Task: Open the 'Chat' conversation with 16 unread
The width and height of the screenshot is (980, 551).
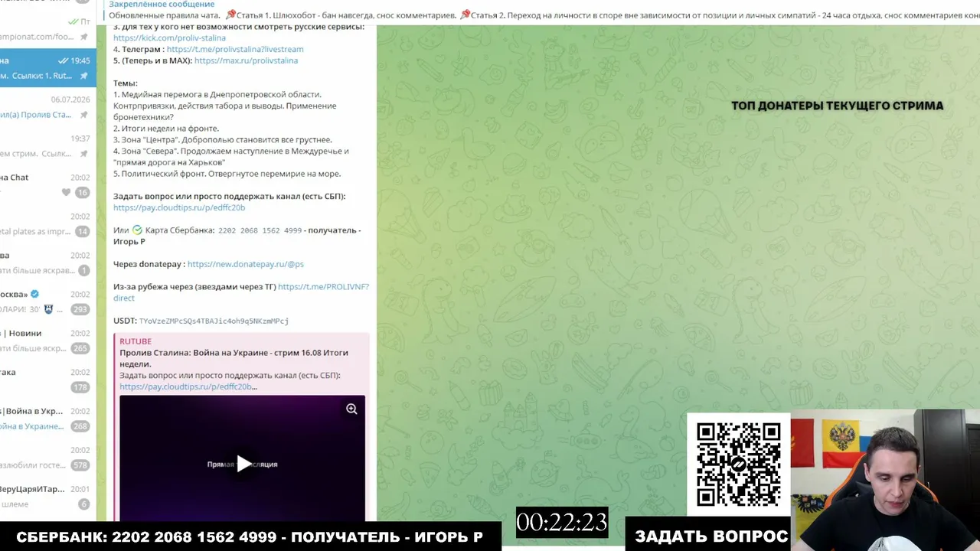Action: point(47,185)
